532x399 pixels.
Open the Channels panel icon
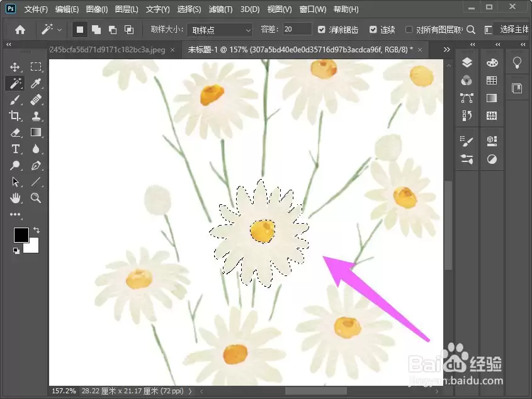coord(467,81)
